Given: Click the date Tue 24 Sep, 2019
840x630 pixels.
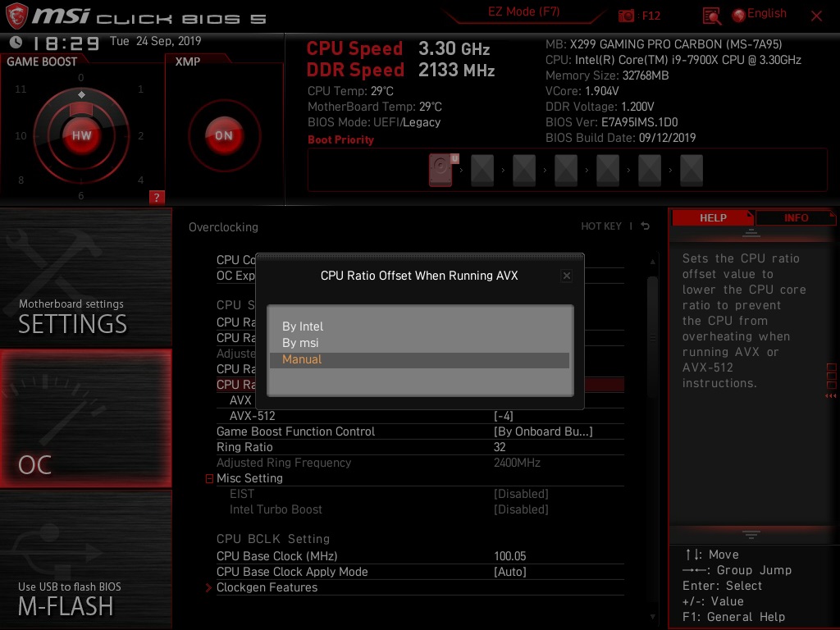Looking at the screenshot, I should 155,41.
